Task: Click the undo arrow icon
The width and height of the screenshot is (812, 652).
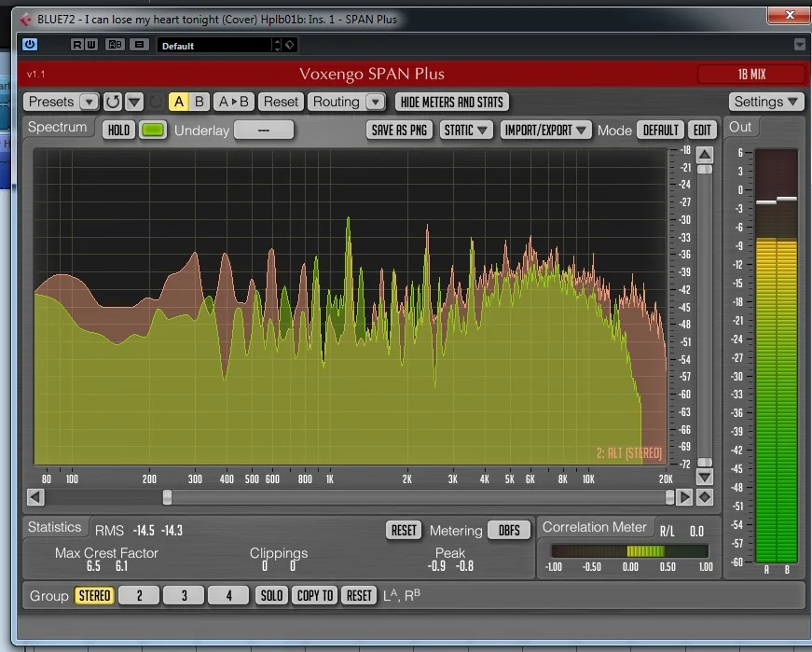Action: [113, 102]
